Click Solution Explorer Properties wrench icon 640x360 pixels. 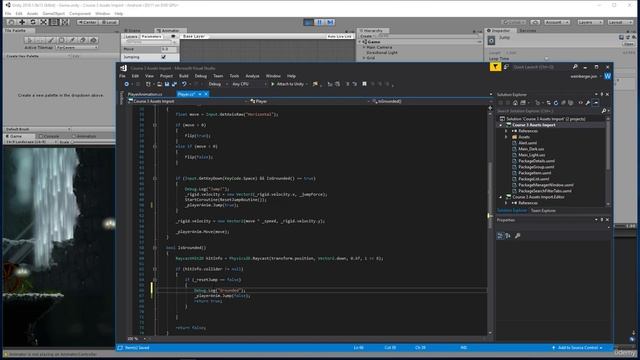pos(588,103)
